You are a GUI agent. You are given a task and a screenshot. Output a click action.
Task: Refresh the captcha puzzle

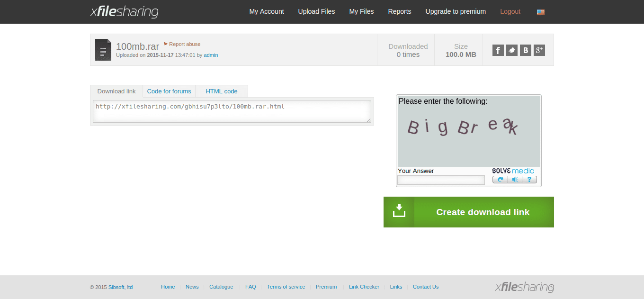coord(500,180)
